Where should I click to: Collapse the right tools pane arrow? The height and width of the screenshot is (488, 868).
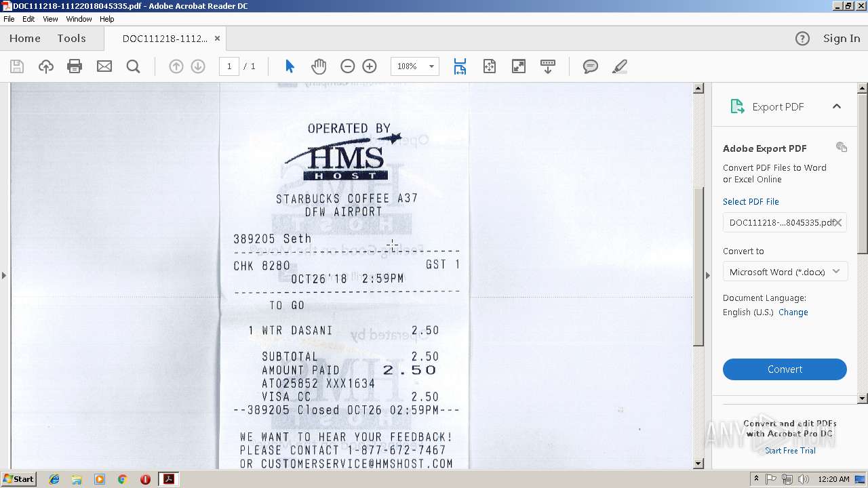coord(708,275)
